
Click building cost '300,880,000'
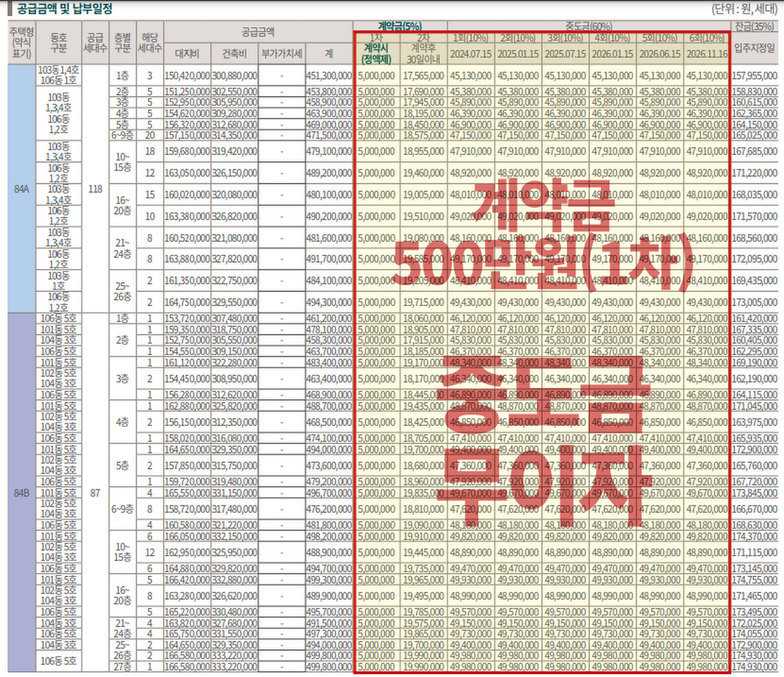click(x=234, y=76)
